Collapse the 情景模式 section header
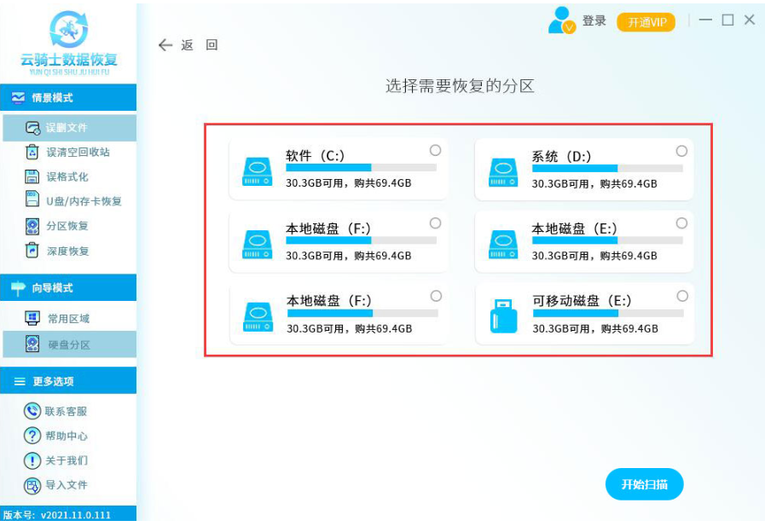The height and width of the screenshot is (532, 765). point(68,98)
